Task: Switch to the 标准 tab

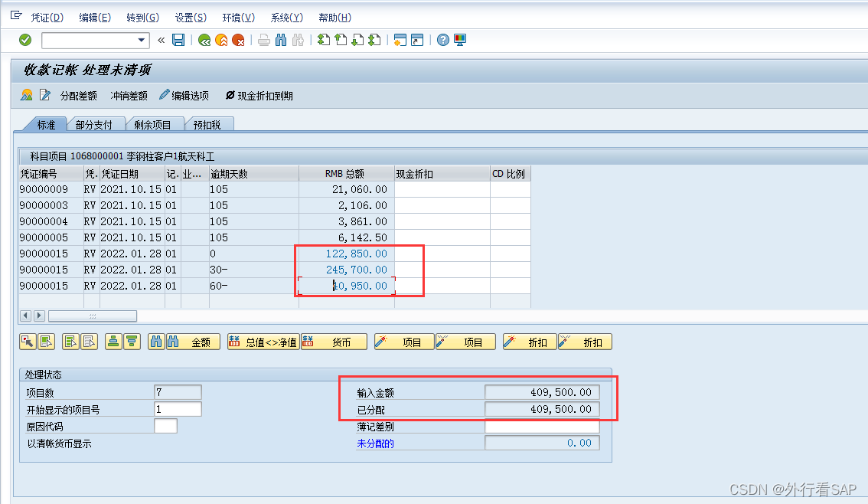Action: pos(46,125)
